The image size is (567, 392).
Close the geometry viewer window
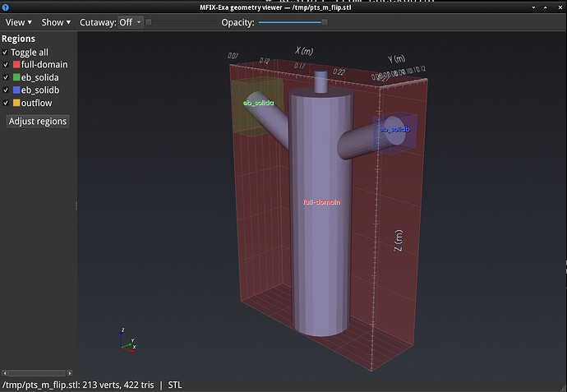pyautogui.click(x=560, y=7)
